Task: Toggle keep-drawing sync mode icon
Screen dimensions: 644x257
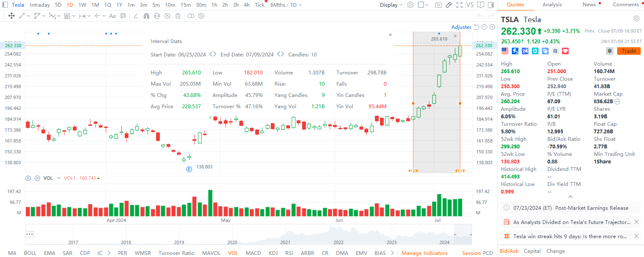Action: [157, 16]
